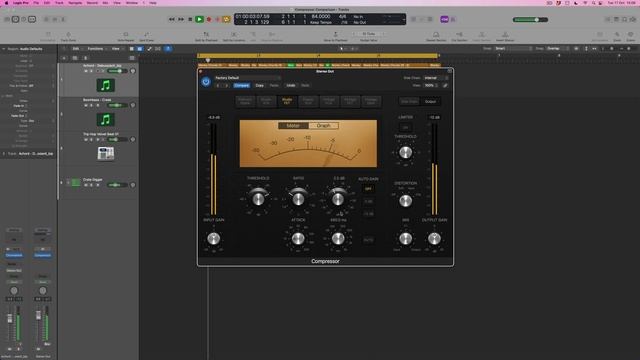Toggle the Limiter On button

tap(405, 127)
